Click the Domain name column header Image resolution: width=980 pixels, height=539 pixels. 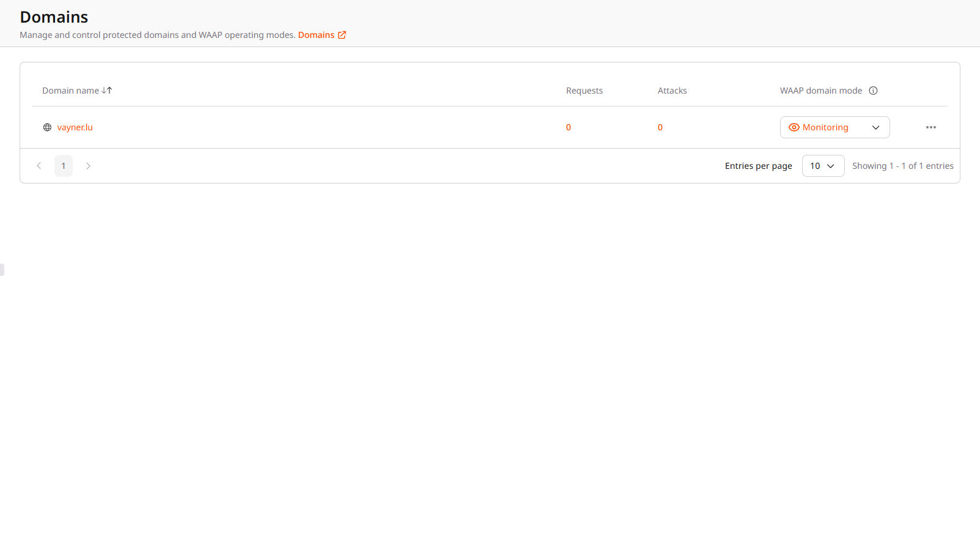(x=70, y=91)
